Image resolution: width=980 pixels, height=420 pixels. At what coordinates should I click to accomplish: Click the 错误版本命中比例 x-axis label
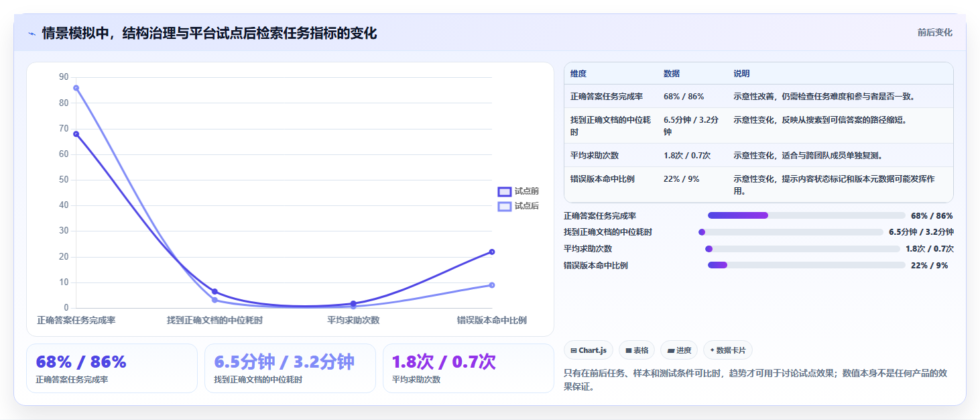tap(492, 320)
